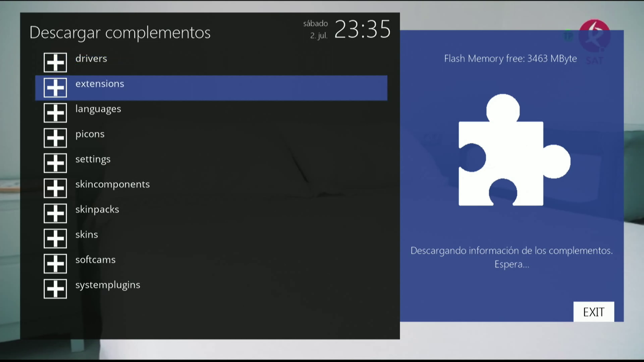The width and height of the screenshot is (644, 362).
Task: Click the plus icon beside softcams
Action: point(55,263)
